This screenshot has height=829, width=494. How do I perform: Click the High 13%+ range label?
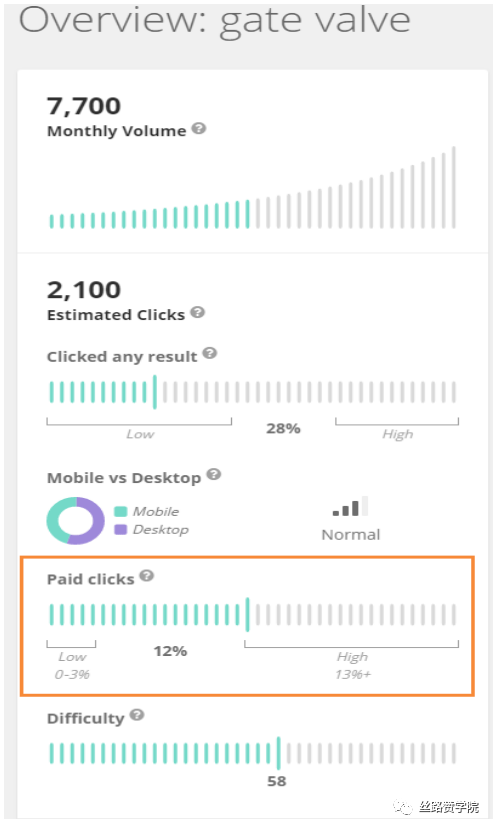352,665
